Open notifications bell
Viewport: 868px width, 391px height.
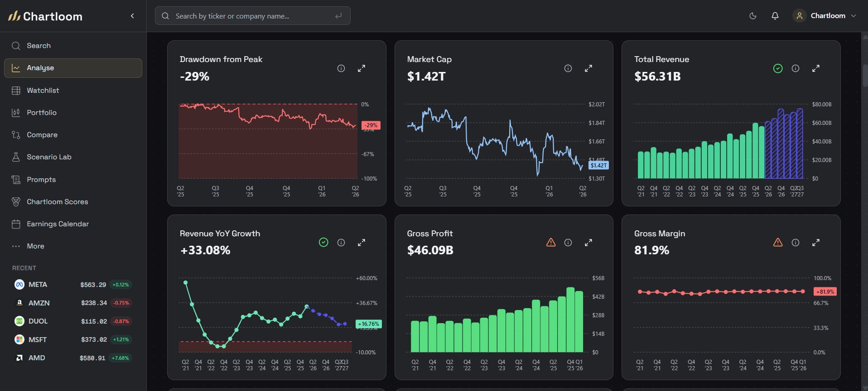[x=775, y=16]
